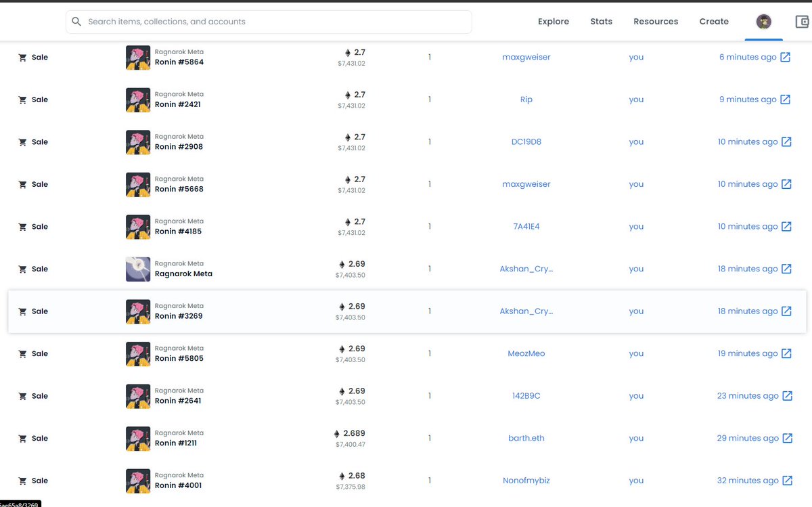Open Ronin #2908 item name
Screen dimensions: 812x507
pos(179,147)
